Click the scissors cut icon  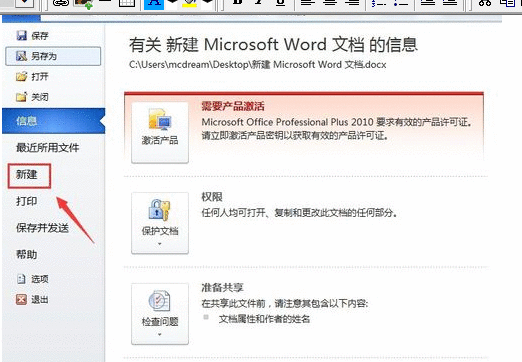485,3
